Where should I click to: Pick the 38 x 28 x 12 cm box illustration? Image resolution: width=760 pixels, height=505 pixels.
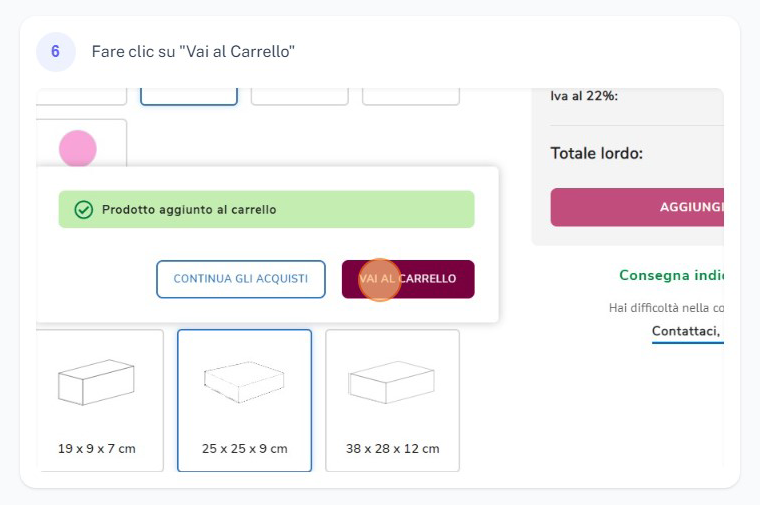click(x=392, y=382)
